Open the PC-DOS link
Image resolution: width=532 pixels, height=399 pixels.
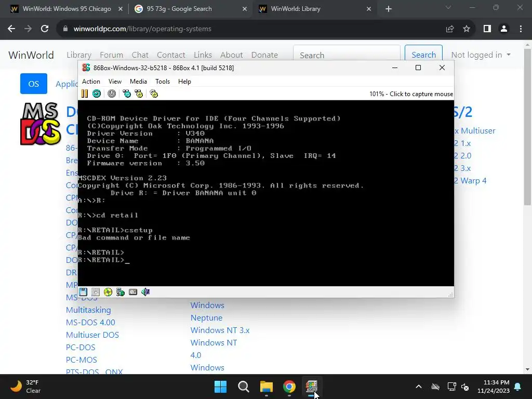(x=81, y=348)
